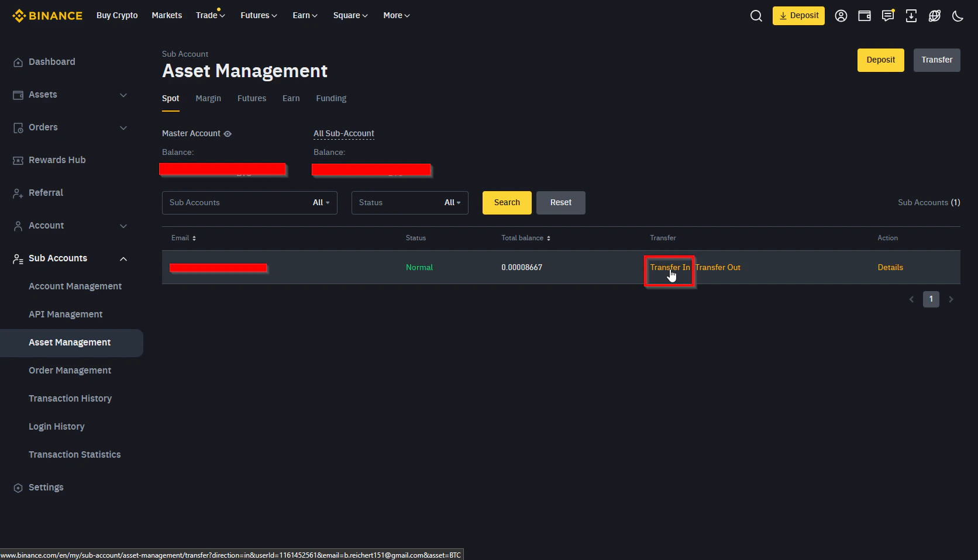Open the user profile menu
The height and width of the screenshot is (560, 978).
[841, 16]
